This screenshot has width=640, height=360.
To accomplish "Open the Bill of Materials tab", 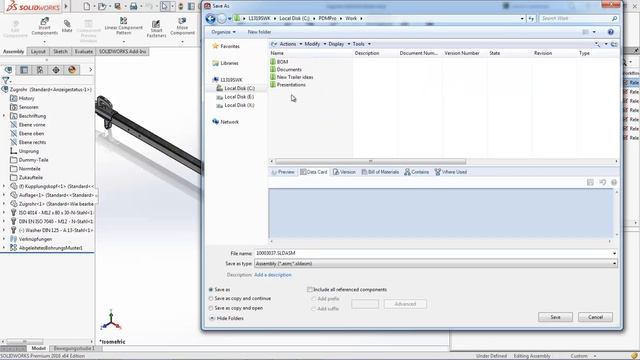I will [380, 172].
